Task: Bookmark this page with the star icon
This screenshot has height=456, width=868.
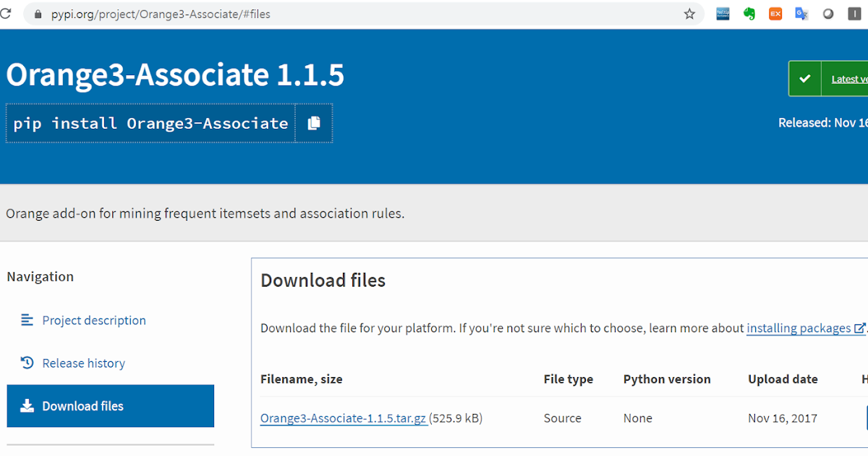Action: point(689,14)
